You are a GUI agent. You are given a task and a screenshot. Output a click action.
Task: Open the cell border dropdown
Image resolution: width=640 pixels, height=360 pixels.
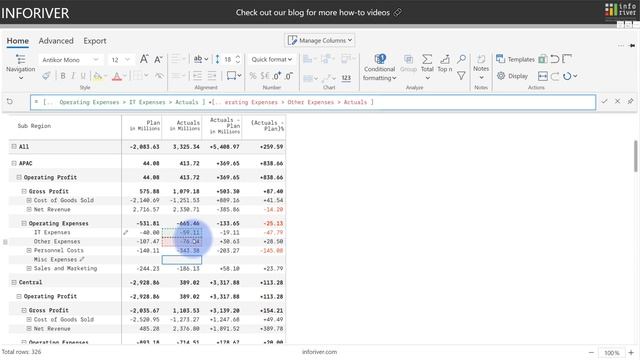point(234,76)
